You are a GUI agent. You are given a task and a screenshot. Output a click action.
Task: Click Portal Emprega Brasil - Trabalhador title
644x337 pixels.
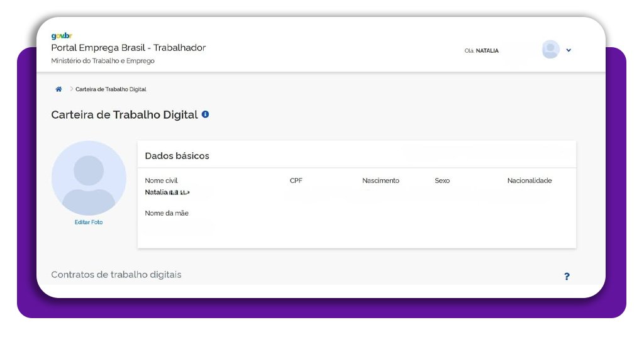click(128, 48)
